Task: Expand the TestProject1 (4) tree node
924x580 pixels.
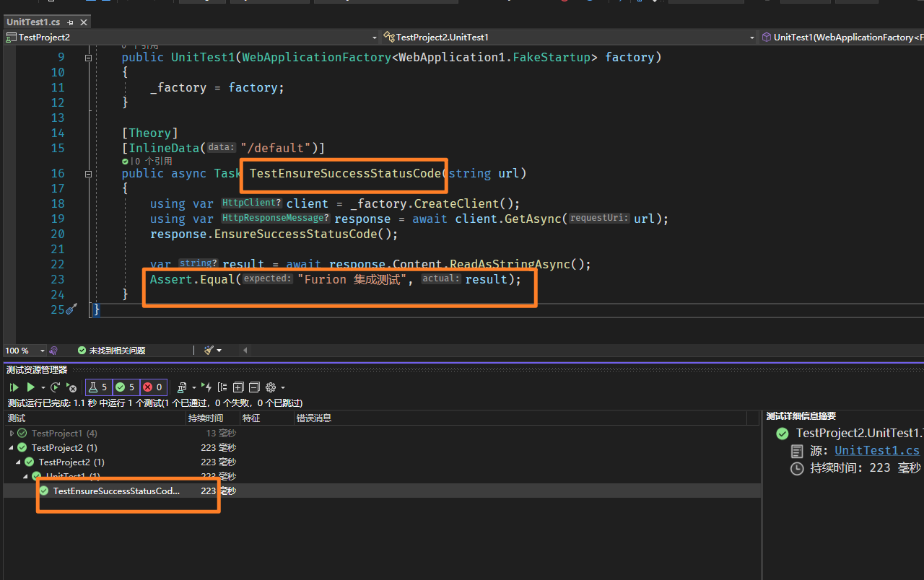Action: (x=12, y=434)
